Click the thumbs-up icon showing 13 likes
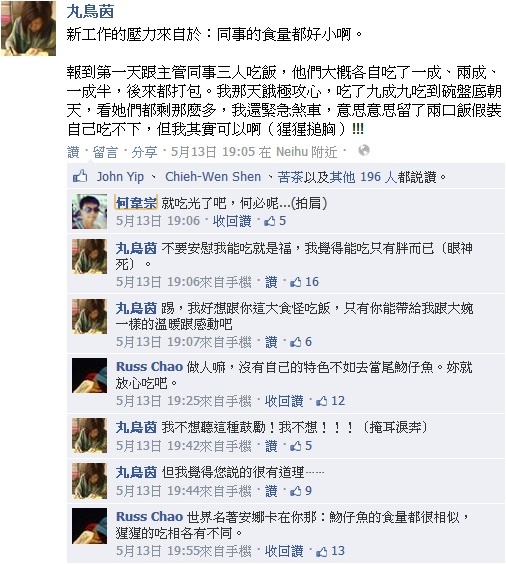The height and width of the screenshot is (564, 506). click(x=322, y=551)
